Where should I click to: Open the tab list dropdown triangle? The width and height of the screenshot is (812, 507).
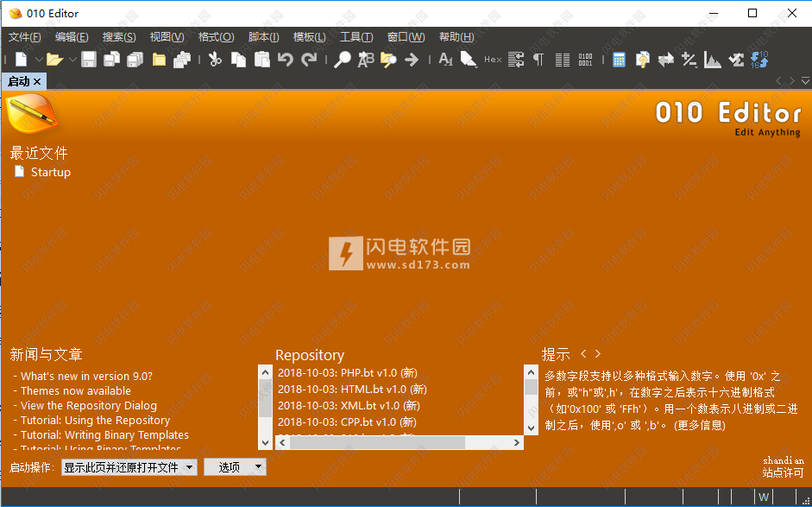[x=805, y=81]
